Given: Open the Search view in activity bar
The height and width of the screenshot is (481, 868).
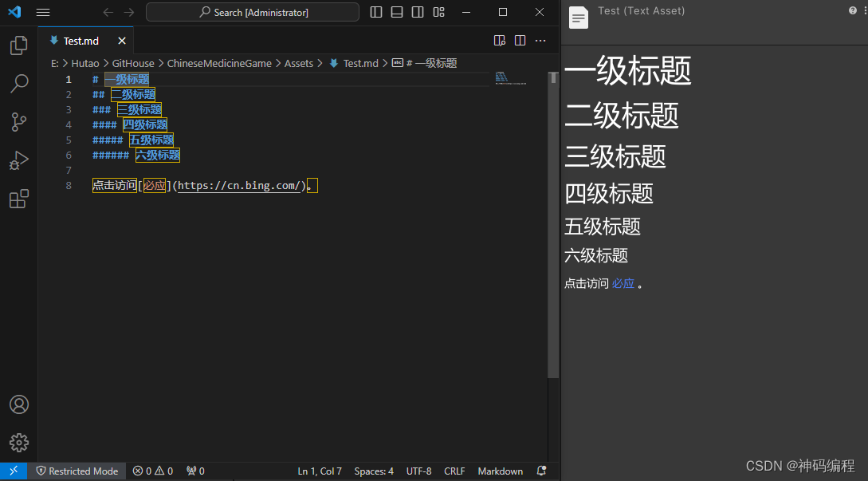Looking at the screenshot, I should click(x=19, y=84).
